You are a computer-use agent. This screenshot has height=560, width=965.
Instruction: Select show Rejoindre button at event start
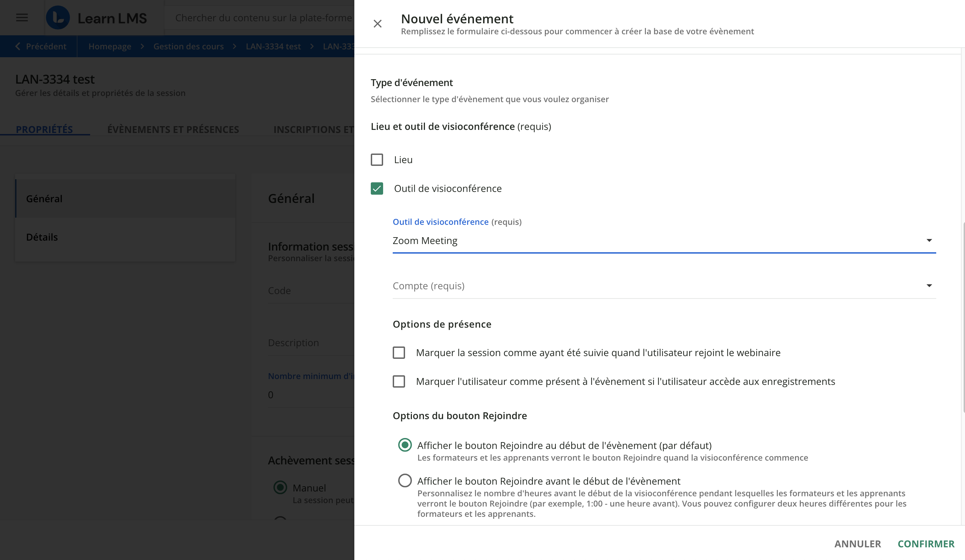coord(405,445)
